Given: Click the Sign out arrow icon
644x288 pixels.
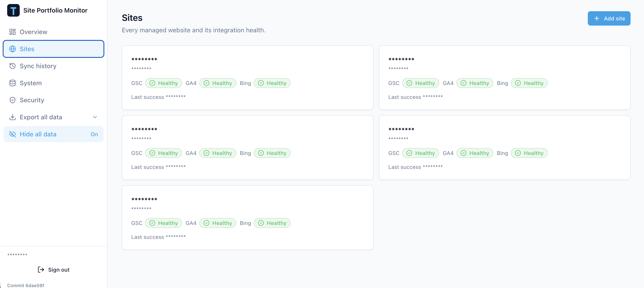Looking at the screenshot, I should [x=41, y=269].
